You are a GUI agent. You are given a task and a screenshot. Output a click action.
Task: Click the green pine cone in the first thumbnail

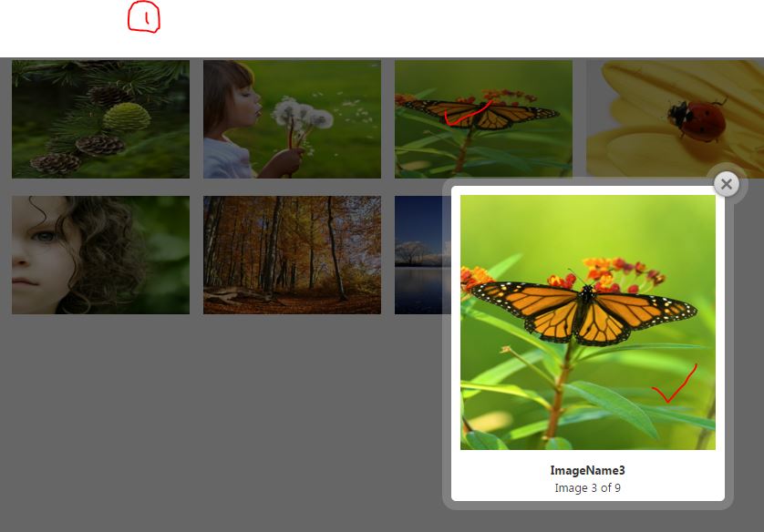pos(127,117)
